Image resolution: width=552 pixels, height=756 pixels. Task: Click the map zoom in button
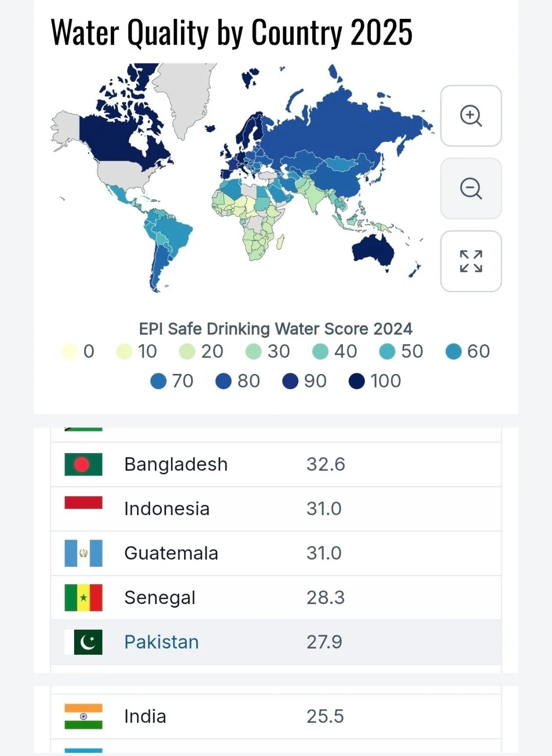[x=471, y=116]
